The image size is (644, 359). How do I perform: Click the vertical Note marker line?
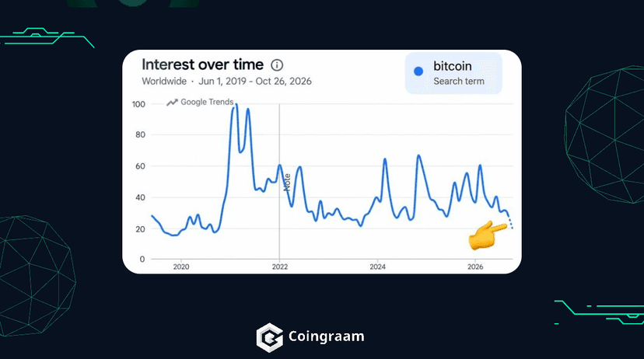[279, 181]
